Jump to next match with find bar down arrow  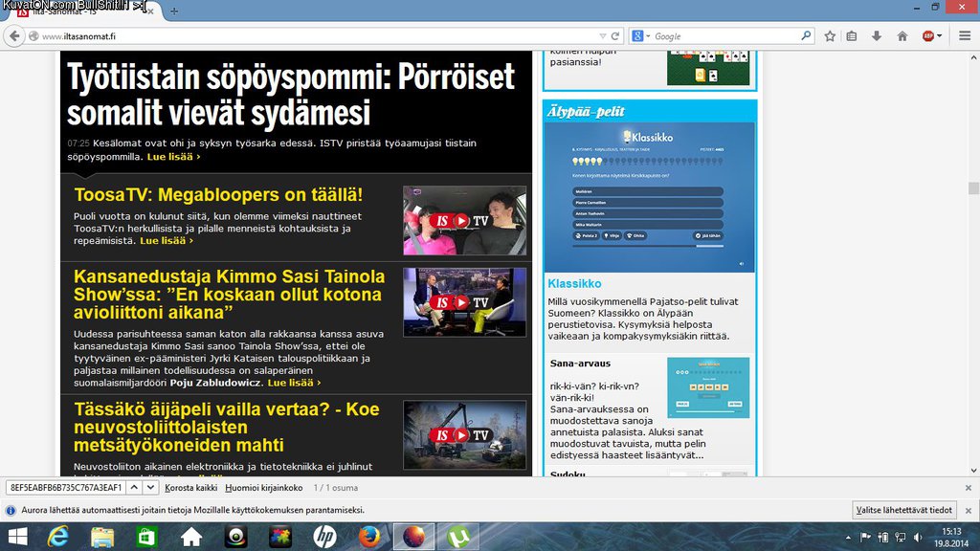tap(150, 488)
